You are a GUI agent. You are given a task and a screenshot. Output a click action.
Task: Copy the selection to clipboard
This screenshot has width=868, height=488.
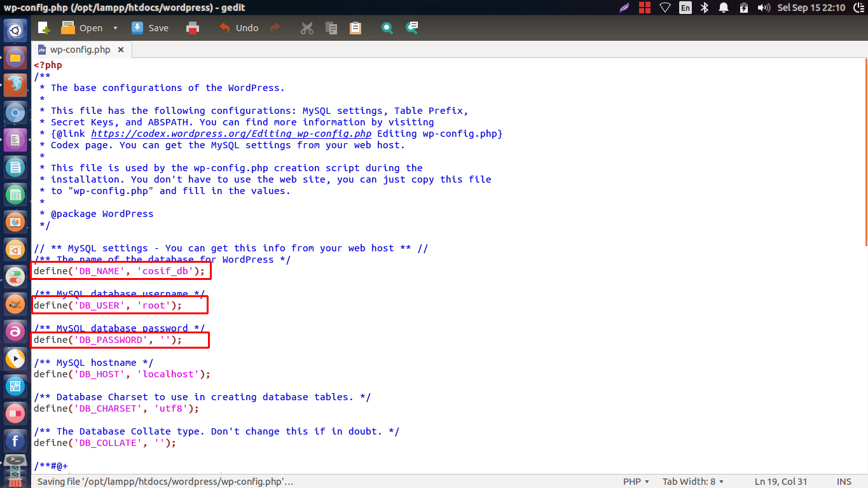(331, 27)
